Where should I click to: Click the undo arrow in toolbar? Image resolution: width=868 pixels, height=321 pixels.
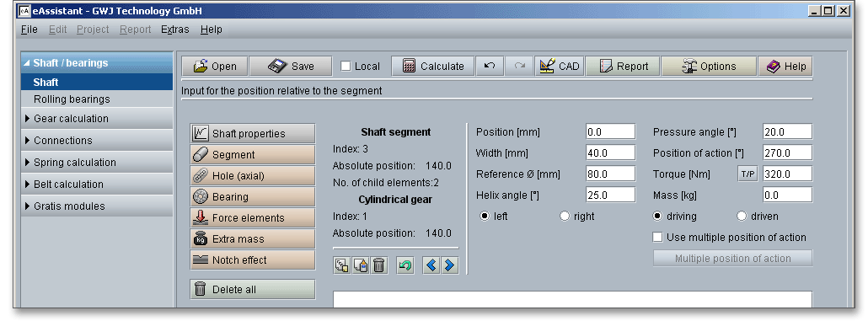click(490, 66)
